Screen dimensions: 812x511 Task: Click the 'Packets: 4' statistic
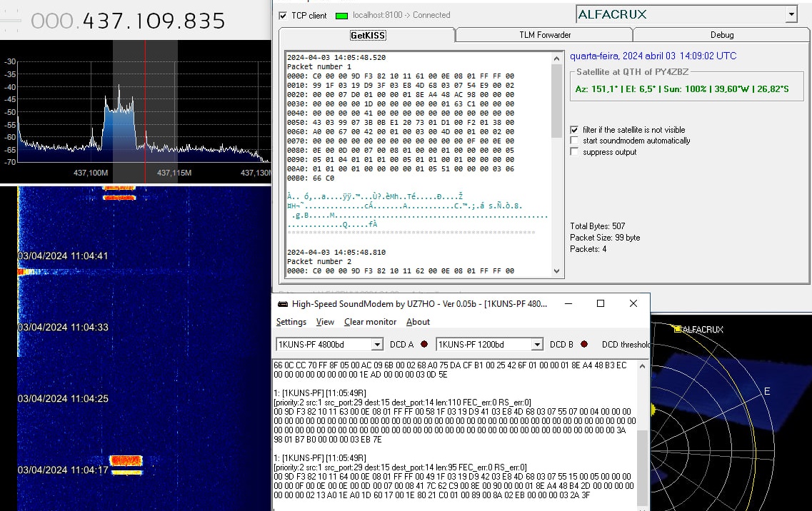588,249
